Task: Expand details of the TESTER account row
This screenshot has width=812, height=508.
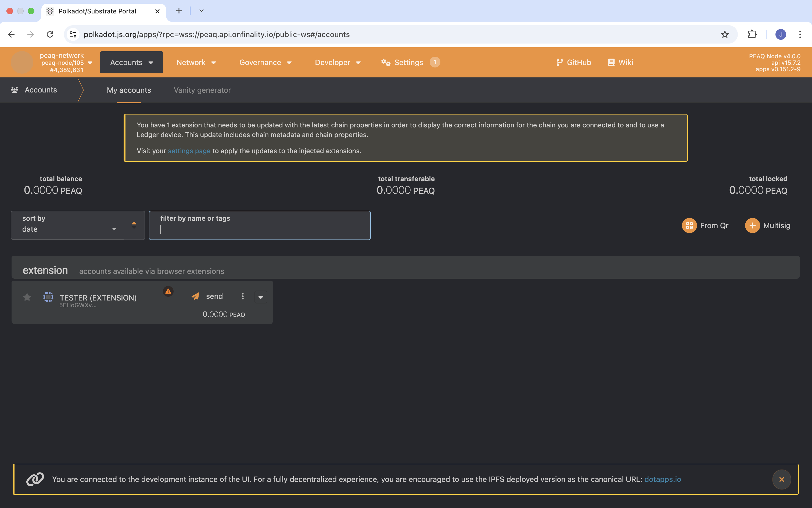Action: (261, 297)
